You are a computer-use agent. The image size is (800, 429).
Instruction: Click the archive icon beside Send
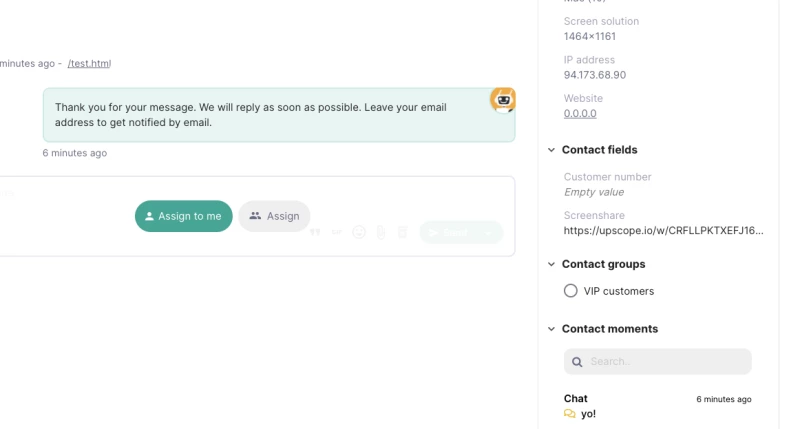402,232
